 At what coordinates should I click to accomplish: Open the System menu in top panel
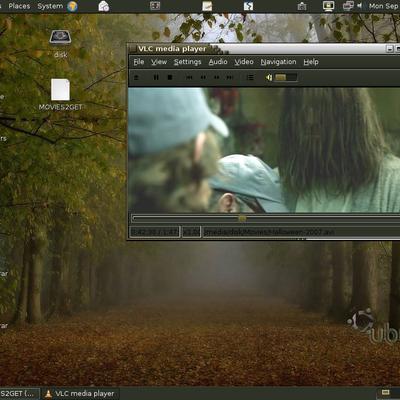(50, 6)
